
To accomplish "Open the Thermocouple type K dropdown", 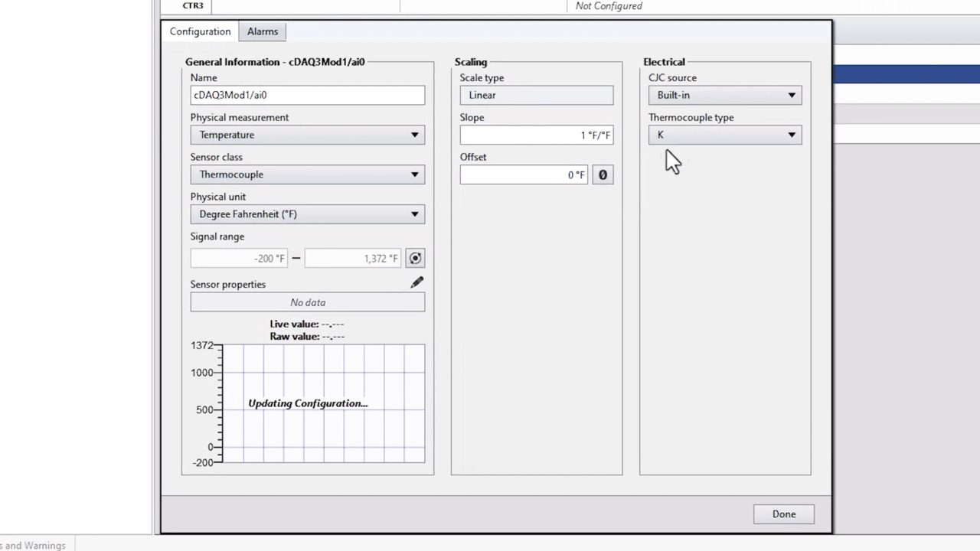I will pyautogui.click(x=724, y=135).
